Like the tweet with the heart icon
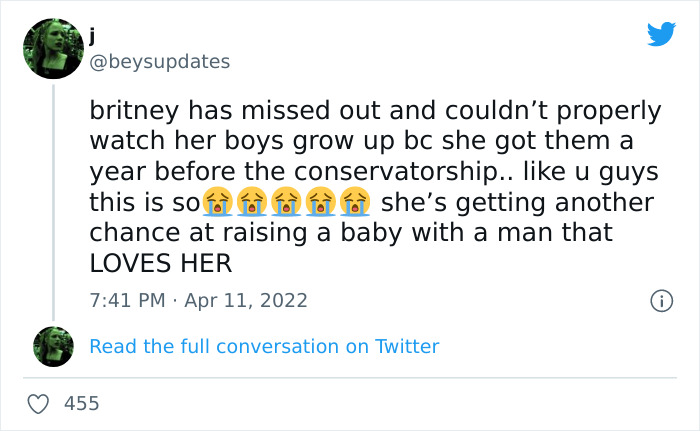Image resolution: width=700 pixels, height=431 pixels. click(39, 403)
